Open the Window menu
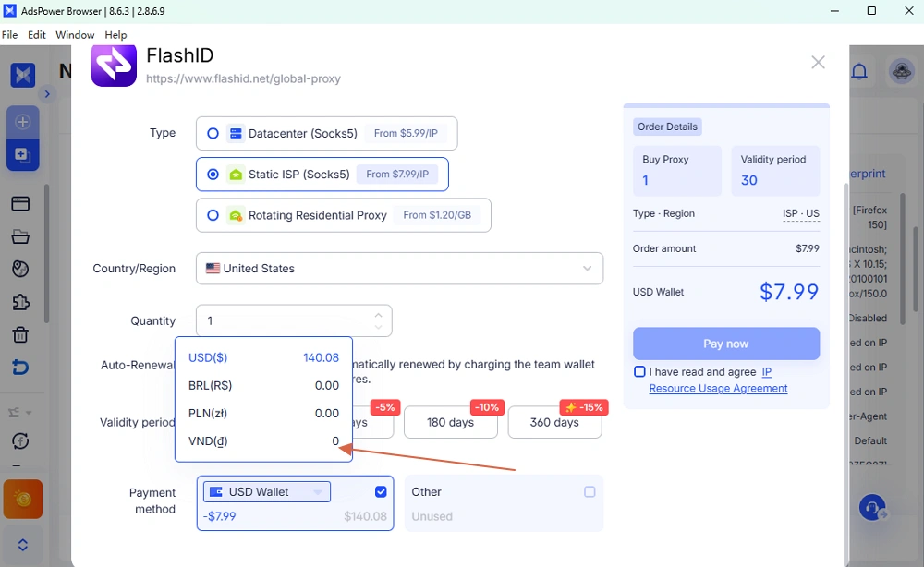Viewport: 924px width, 567px height. [x=75, y=35]
